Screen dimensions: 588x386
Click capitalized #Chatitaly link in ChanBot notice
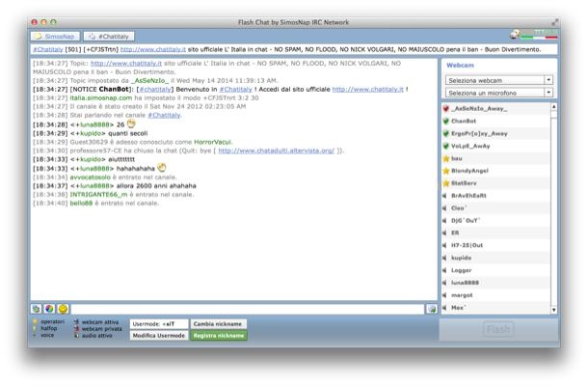[x=235, y=89]
